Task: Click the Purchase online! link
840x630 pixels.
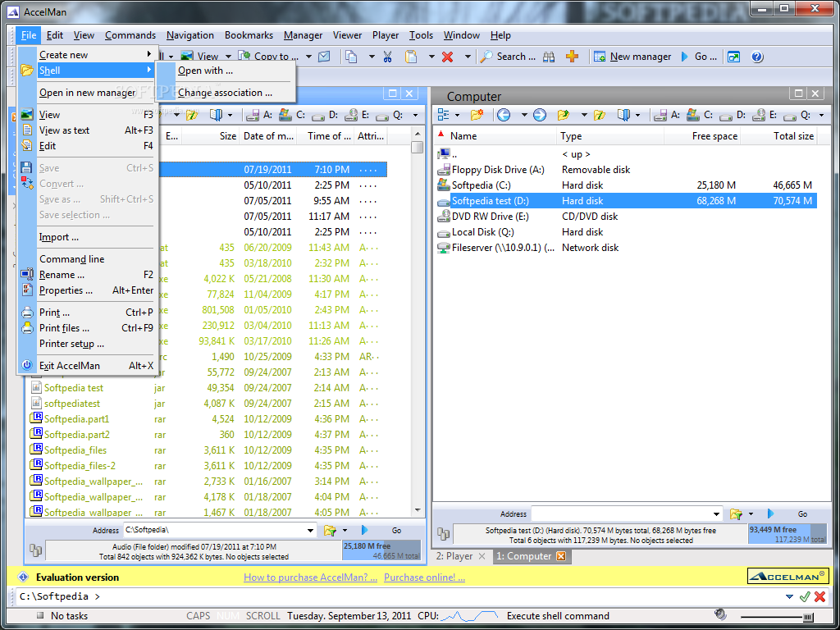Action: (x=424, y=577)
